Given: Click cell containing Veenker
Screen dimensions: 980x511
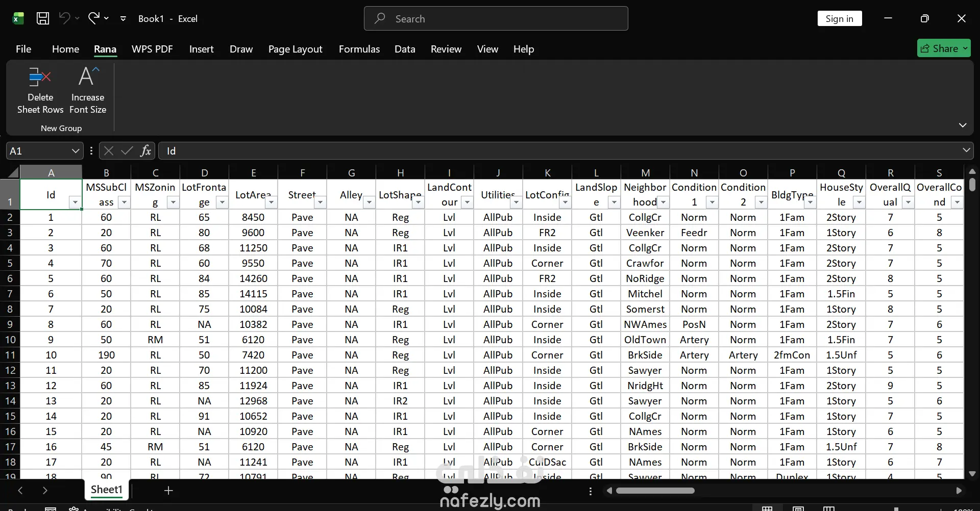Looking at the screenshot, I should click(645, 233).
